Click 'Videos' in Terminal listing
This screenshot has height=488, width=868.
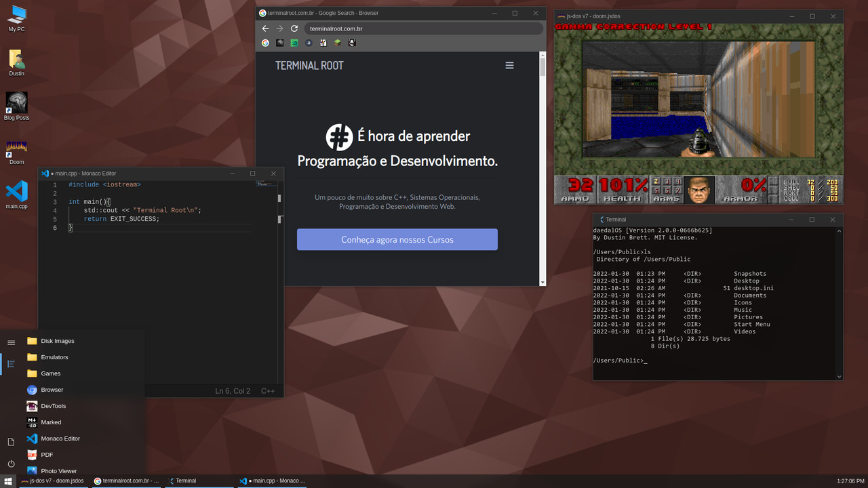745,331
